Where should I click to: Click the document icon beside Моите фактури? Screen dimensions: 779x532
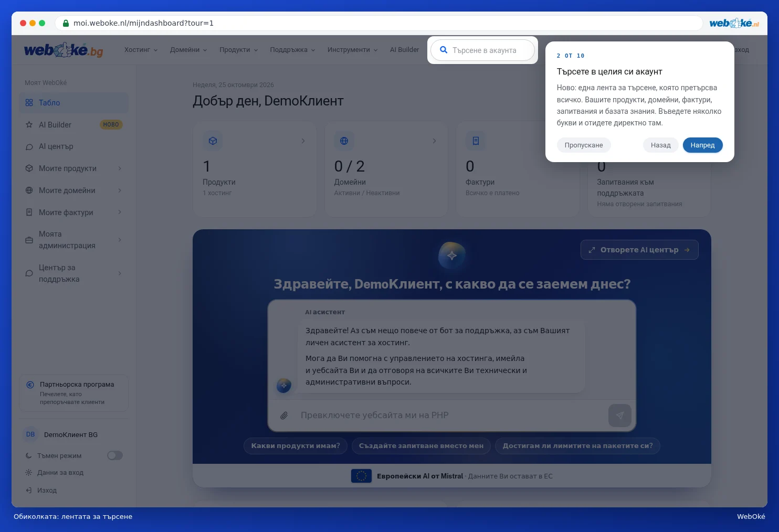[x=29, y=212]
